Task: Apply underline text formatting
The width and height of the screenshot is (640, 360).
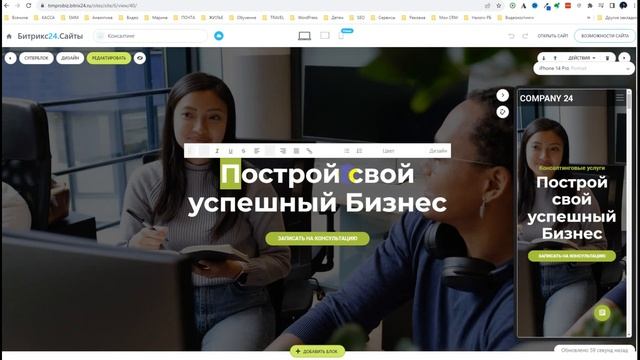Action: pyautogui.click(x=230, y=151)
